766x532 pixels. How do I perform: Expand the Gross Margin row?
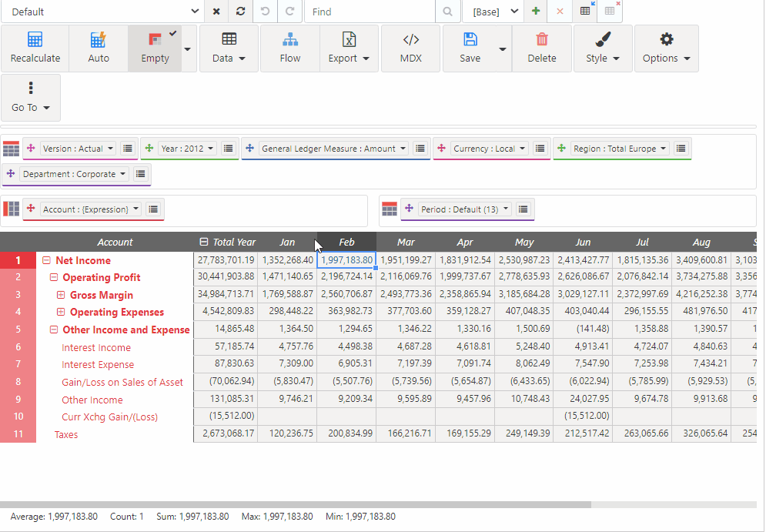[x=61, y=295]
